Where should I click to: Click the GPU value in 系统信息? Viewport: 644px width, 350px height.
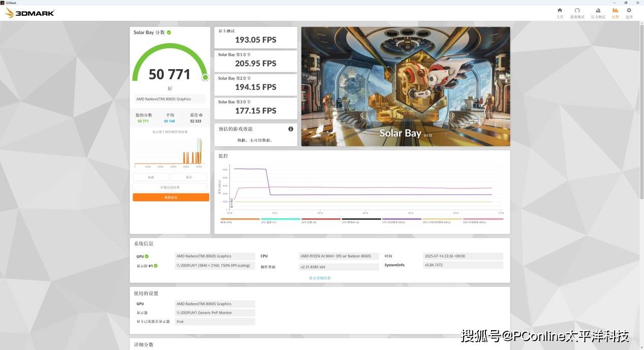(215, 257)
